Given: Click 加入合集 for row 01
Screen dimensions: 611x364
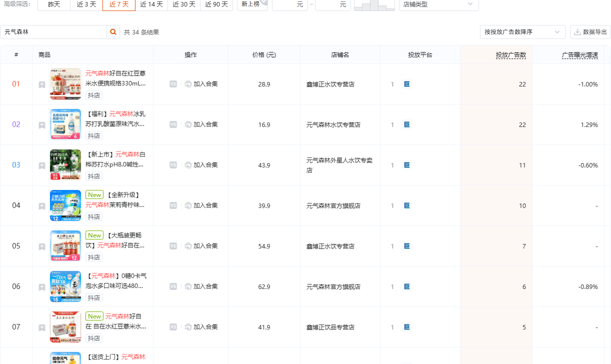Looking at the screenshot, I should tap(201, 84).
